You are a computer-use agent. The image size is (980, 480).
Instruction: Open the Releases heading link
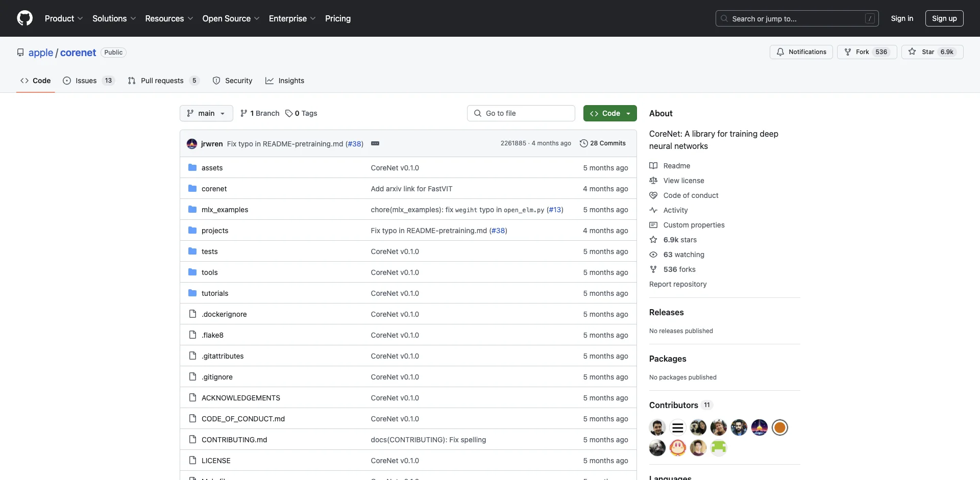pos(667,312)
